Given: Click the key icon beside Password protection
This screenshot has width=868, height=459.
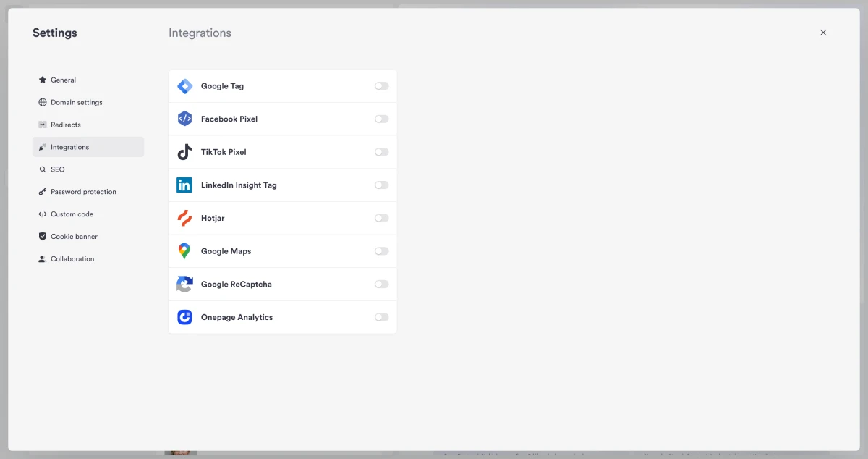Looking at the screenshot, I should click(43, 192).
